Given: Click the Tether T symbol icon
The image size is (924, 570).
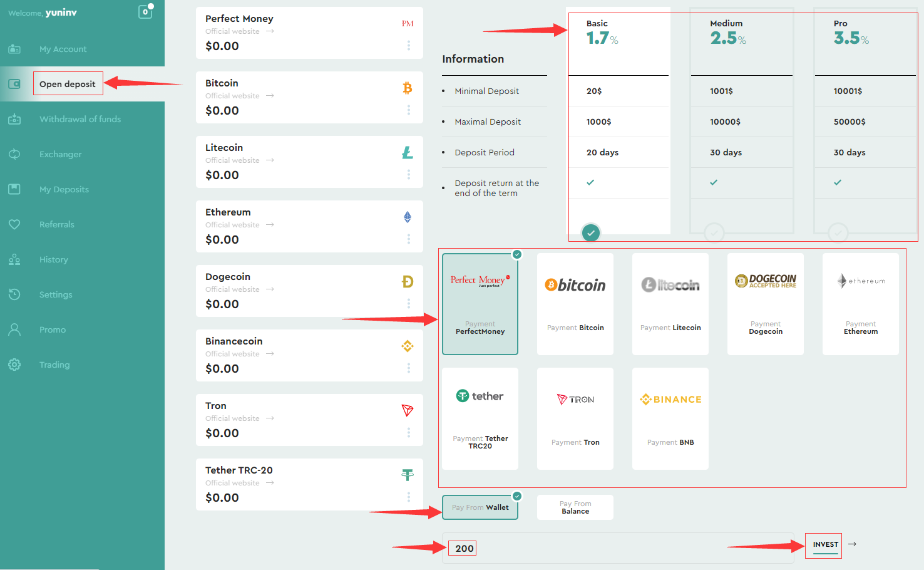Looking at the screenshot, I should click(408, 475).
